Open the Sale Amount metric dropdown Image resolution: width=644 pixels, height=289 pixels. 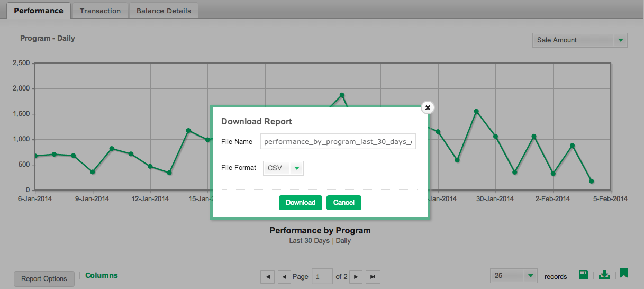620,40
